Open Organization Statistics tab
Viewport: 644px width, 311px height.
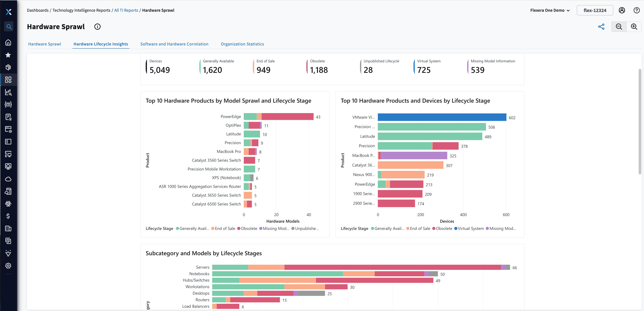tap(242, 44)
